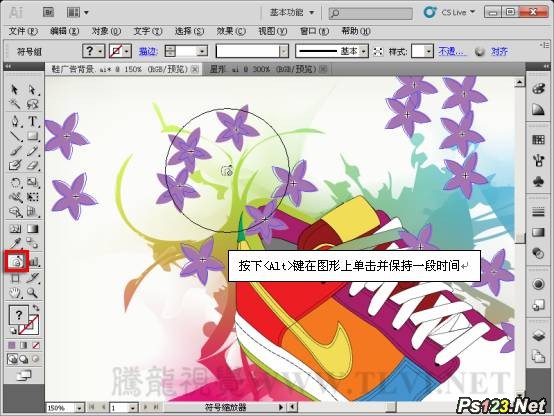Open the 文件(F) menu
Viewport: 554px width, 416px height.
(23, 31)
